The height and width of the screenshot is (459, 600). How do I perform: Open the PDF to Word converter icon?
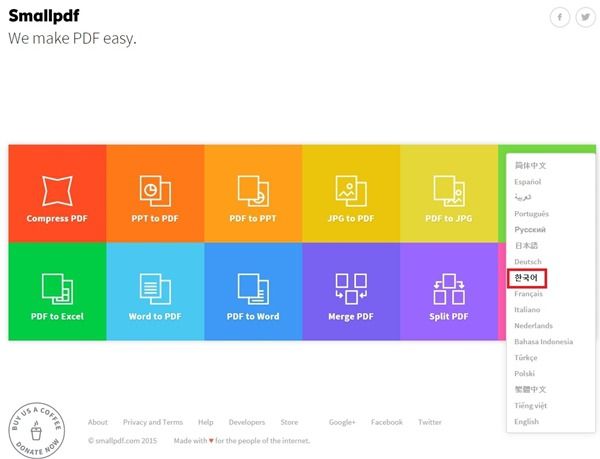(253, 289)
